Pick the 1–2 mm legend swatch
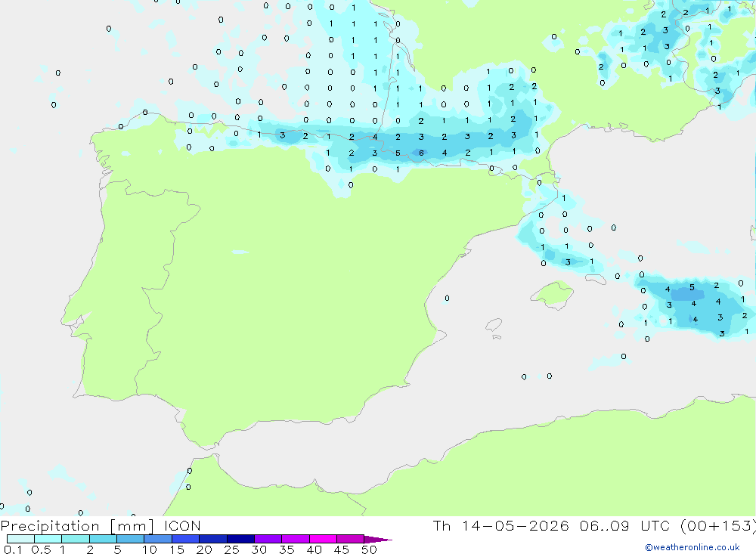The width and height of the screenshot is (756, 554). coord(76,539)
